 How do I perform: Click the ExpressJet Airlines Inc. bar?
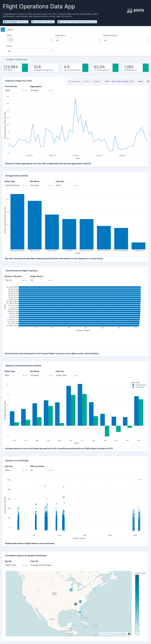[17, 222]
